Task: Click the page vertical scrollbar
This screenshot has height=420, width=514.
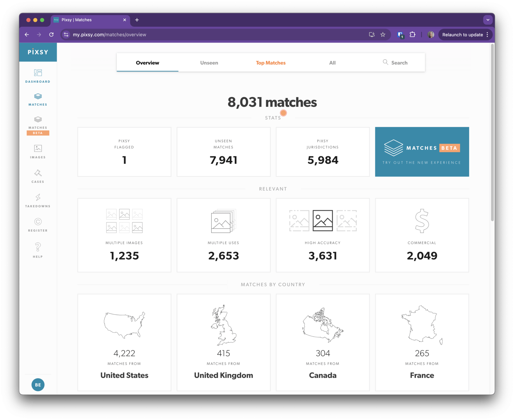Action: click(x=492, y=132)
